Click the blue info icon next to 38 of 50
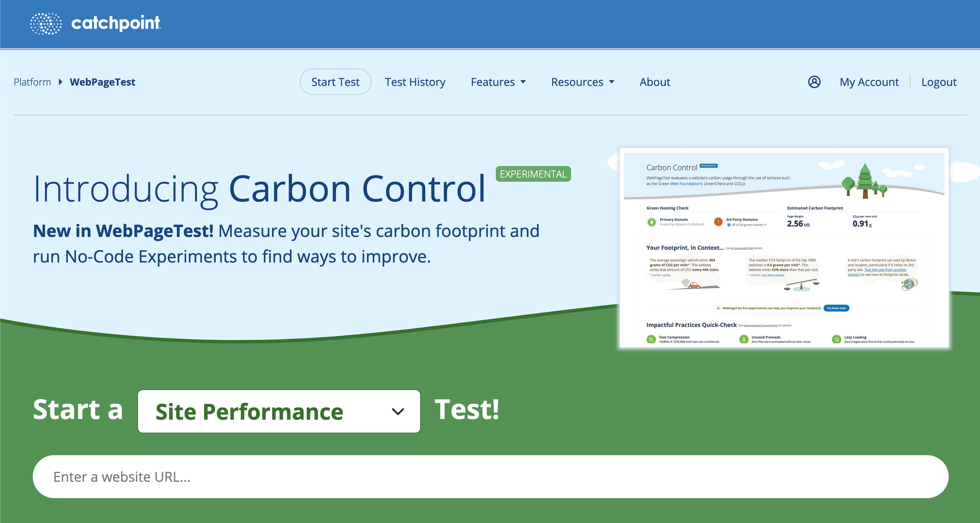 (x=729, y=225)
